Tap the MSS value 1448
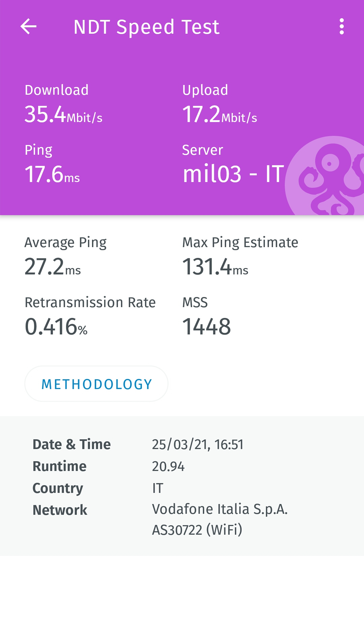Screen dimensions: 364x621 [206, 327]
